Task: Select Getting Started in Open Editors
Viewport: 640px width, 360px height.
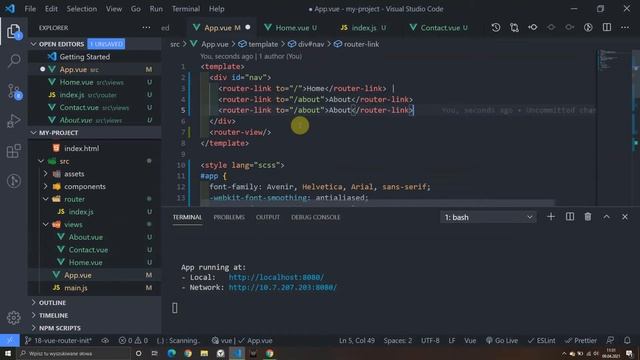Action: click(x=84, y=57)
